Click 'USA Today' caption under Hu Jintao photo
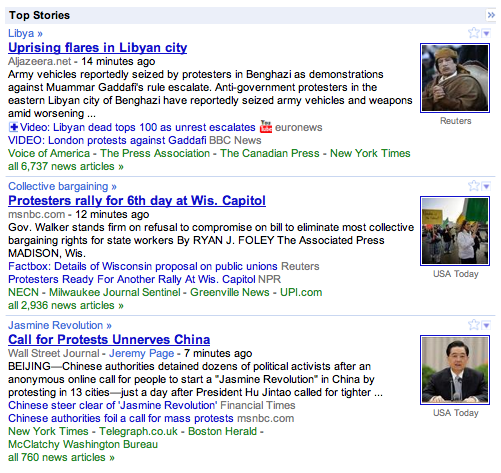This screenshot has height=473, width=501. pos(455,413)
